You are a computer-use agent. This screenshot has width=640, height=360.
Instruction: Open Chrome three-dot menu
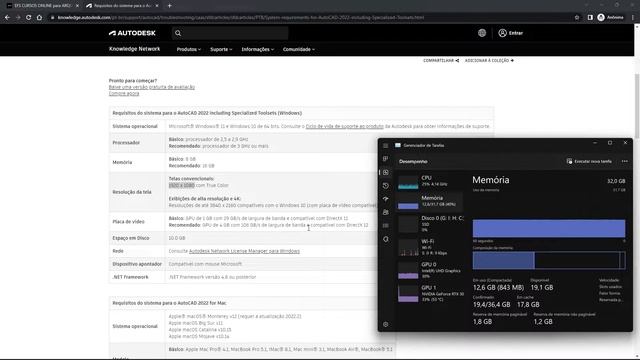[x=633, y=18]
